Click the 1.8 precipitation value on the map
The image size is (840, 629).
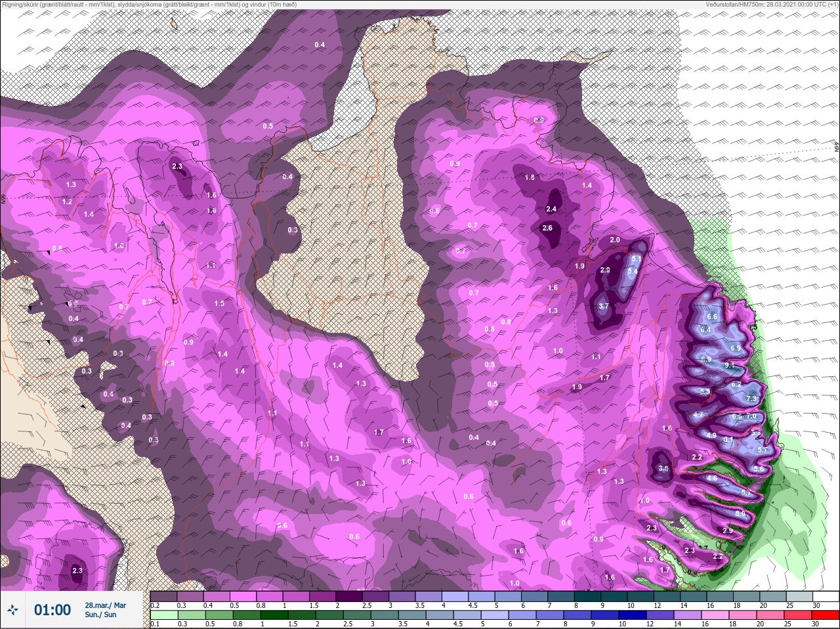[530, 177]
